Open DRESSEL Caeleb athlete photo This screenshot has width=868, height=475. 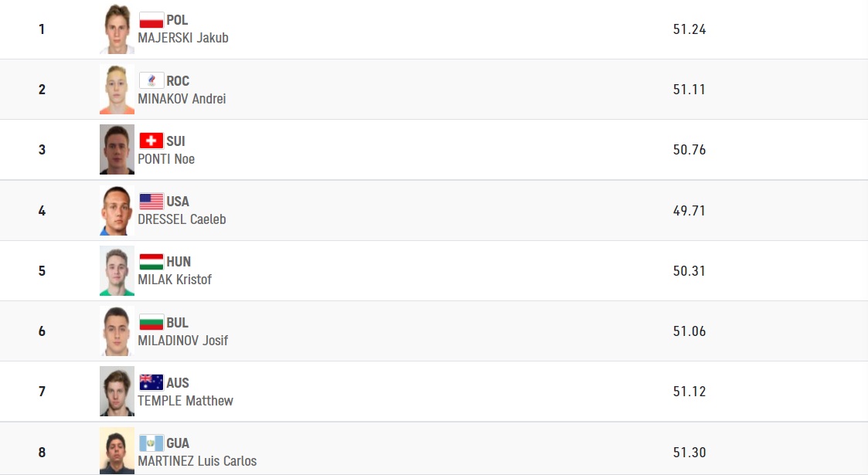[117, 210]
